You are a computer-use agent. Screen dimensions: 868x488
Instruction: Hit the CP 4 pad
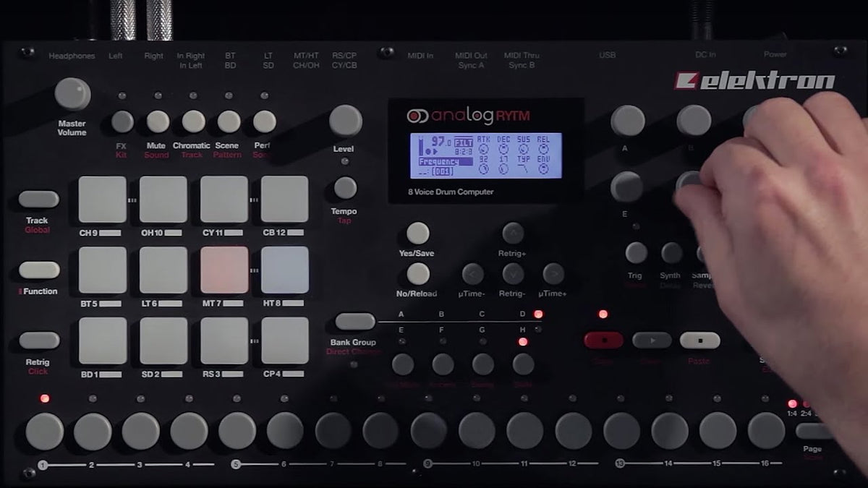(285, 341)
